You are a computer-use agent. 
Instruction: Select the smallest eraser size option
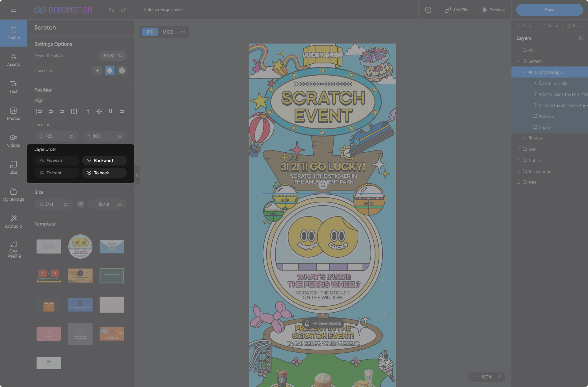coord(97,70)
